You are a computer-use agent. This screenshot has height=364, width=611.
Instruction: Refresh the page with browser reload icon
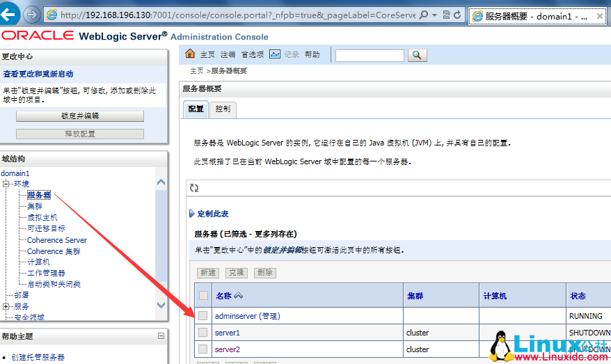click(x=457, y=15)
